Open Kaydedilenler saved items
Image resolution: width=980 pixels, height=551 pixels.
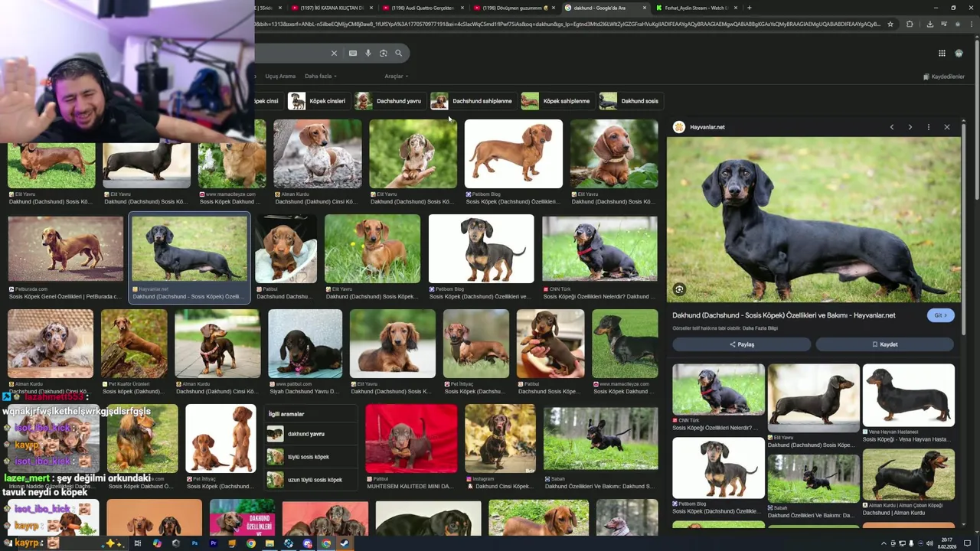point(943,77)
